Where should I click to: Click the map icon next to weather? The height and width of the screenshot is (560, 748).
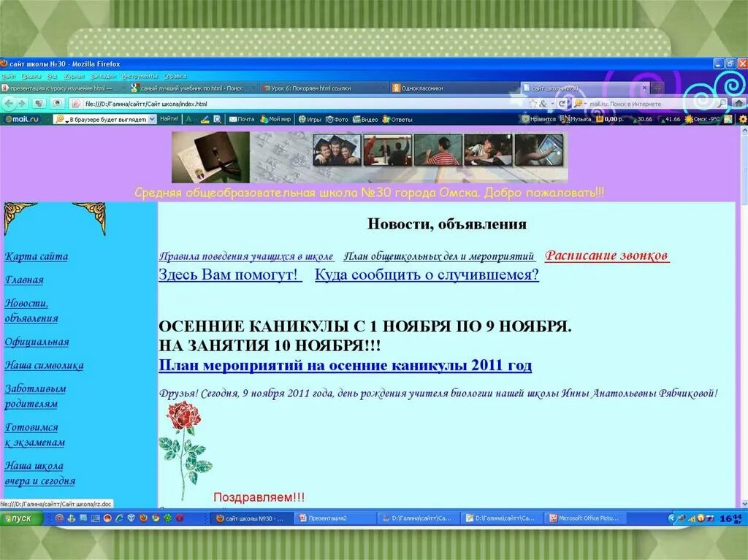pos(728,119)
